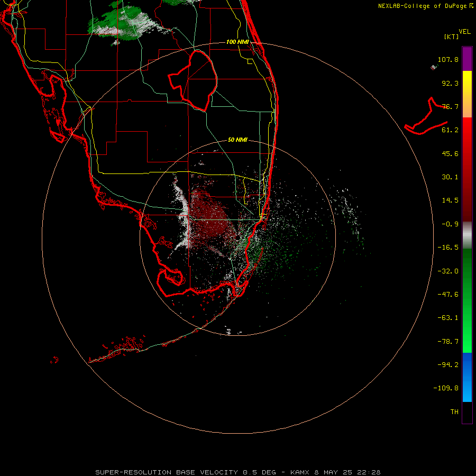The image size is (476, 476).
Task: Click the -94.2 velocity scale value
Action: [448, 365]
